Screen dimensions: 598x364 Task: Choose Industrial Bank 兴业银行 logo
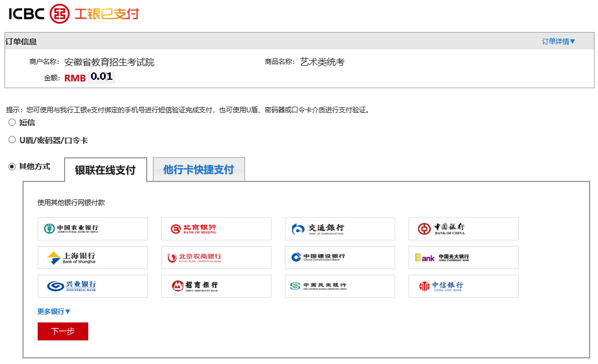92,286
